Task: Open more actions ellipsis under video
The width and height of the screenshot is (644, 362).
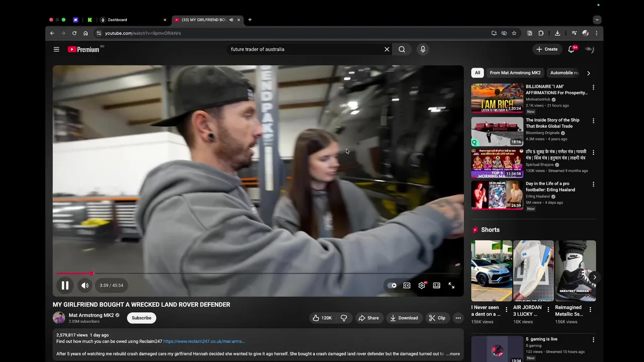Action: click(x=458, y=318)
